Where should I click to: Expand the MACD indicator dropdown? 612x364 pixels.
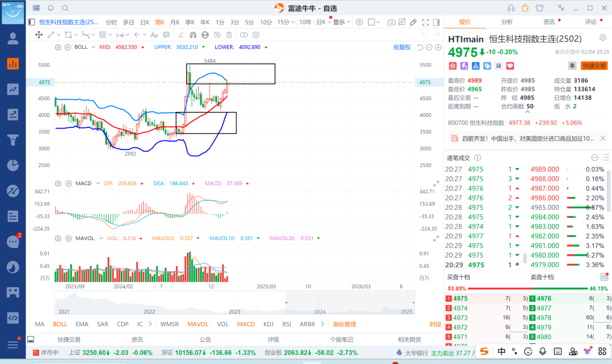[98, 183]
